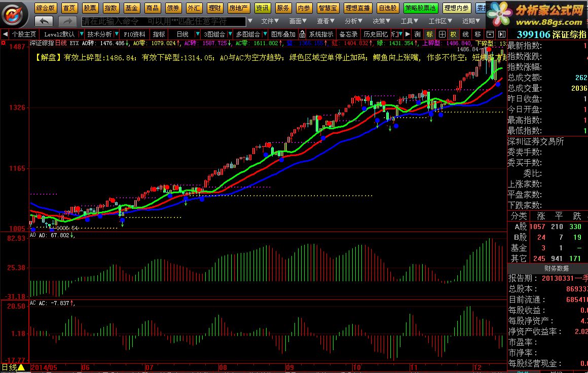Click the 商品 button
The image size is (588, 373).
pyautogui.click(x=152, y=8)
